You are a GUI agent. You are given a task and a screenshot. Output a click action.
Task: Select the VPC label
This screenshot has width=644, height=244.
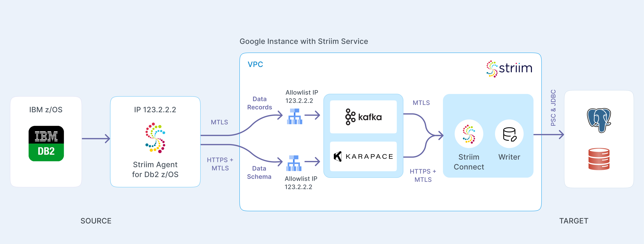point(255,64)
